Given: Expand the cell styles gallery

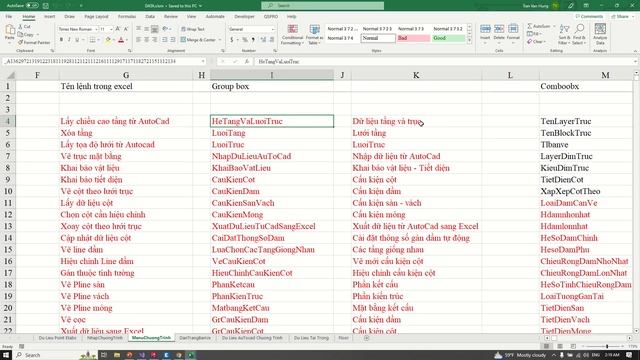Looking at the screenshot, I should point(469,41).
